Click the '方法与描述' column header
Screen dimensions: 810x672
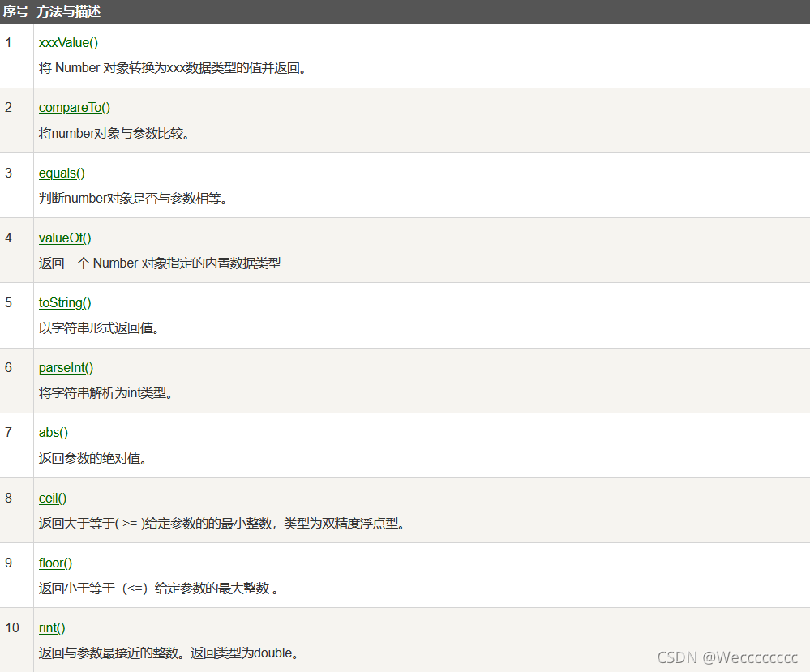click(x=68, y=11)
